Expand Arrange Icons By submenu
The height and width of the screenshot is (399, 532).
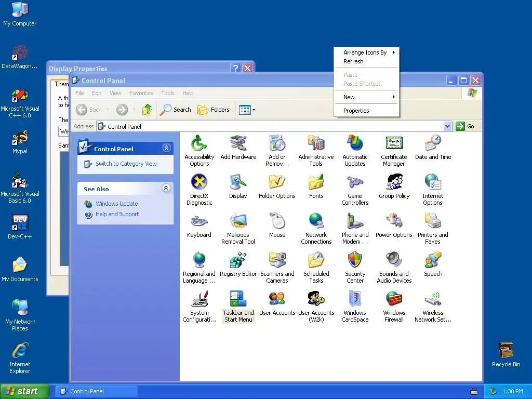coord(366,52)
